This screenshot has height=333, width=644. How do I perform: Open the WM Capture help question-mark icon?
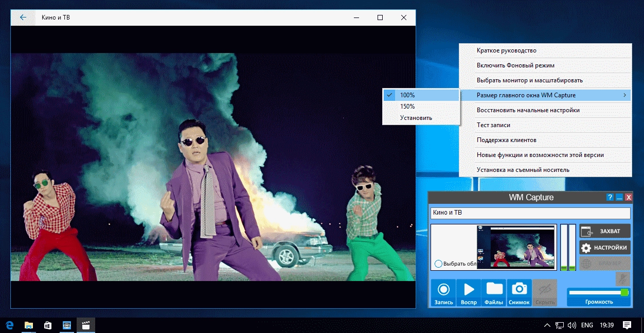point(610,197)
